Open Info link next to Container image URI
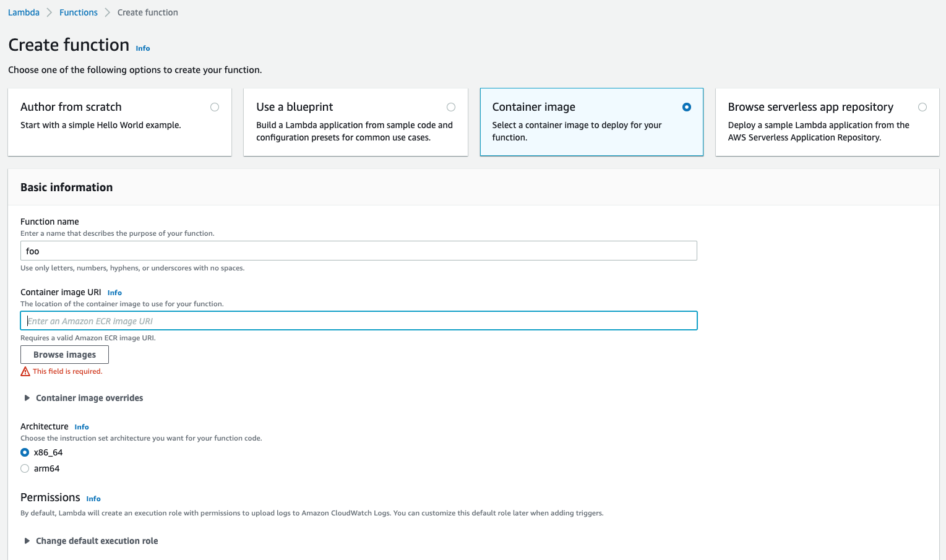 114,293
